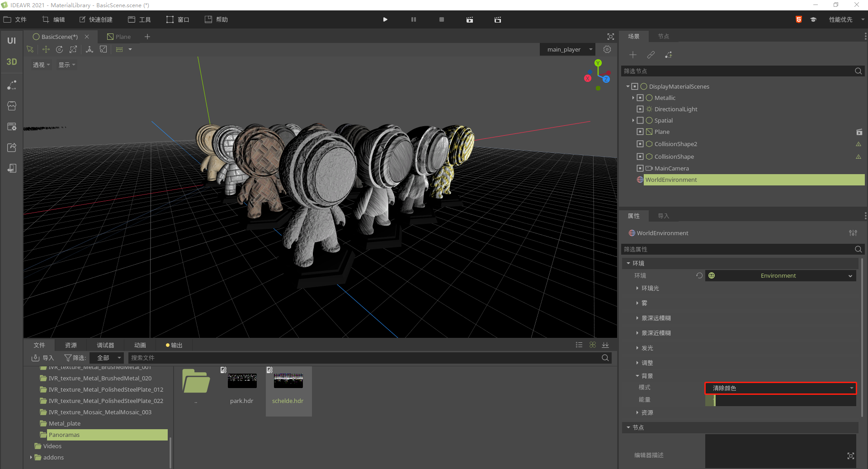Click the Y axis on viewport gizmo
Viewport: 868px width, 469px height.
[598, 63]
